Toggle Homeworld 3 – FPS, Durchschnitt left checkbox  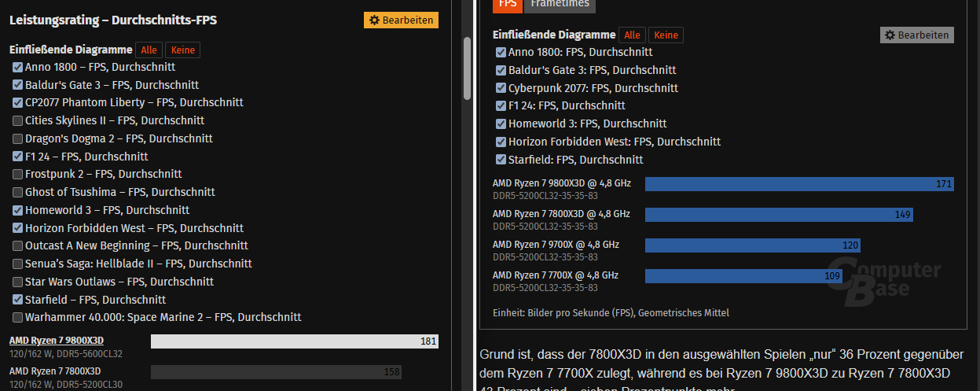click(17, 210)
